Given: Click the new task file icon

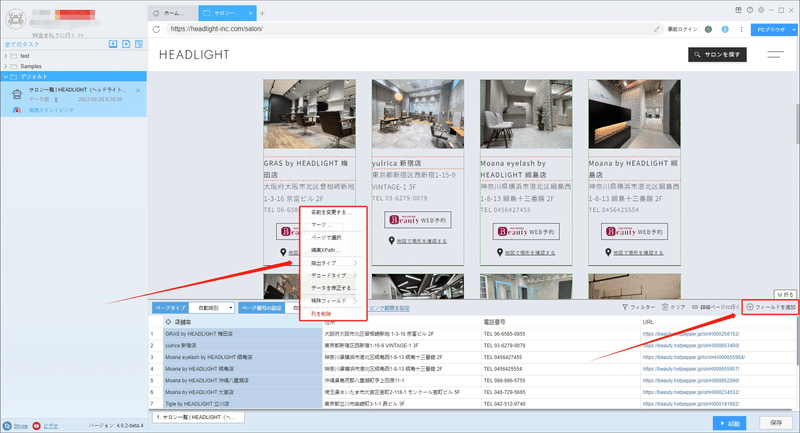Looking at the screenshot, I should pyautogui.click(x=126, y=44).
